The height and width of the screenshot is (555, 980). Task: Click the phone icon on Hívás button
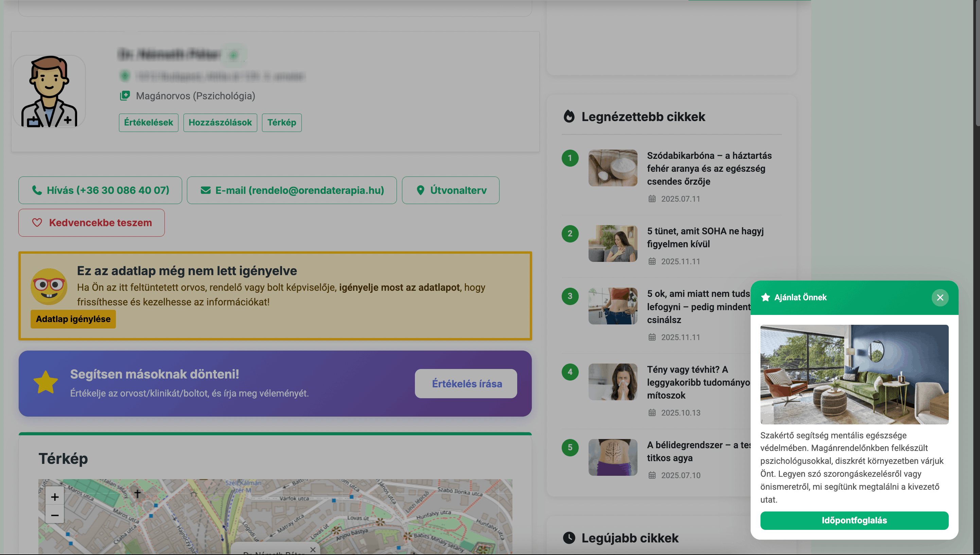click(x=37, y=190)
